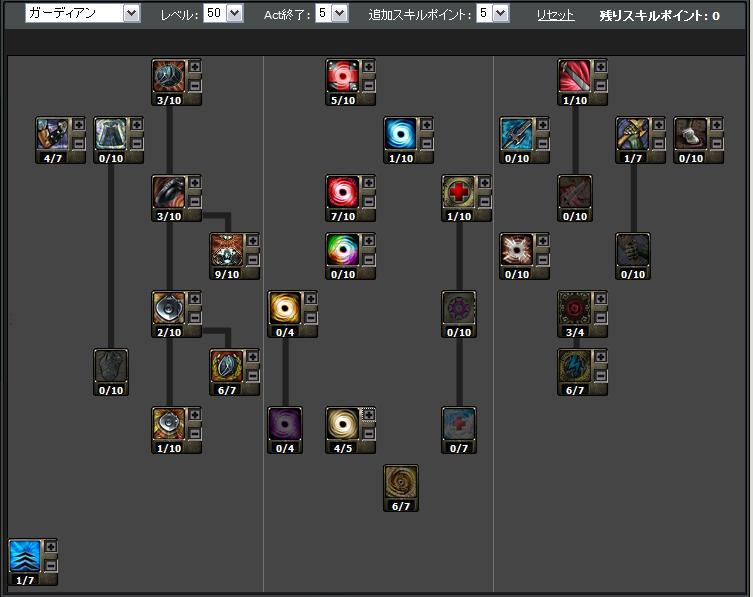Image resolution: width=753 pixels, height=597 pixels.
Task: Select the silver shield skill showing 2/10
Action: coord(169,308)
